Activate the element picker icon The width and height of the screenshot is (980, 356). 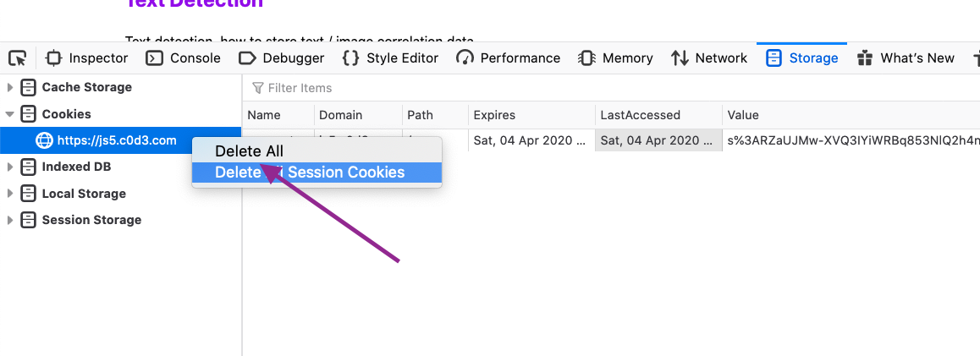click(18, 58)
